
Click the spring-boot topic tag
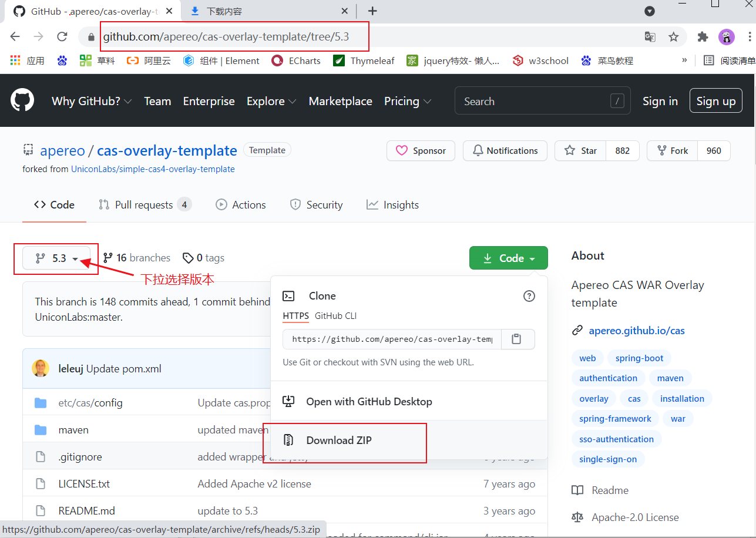[x=640, y=358]
